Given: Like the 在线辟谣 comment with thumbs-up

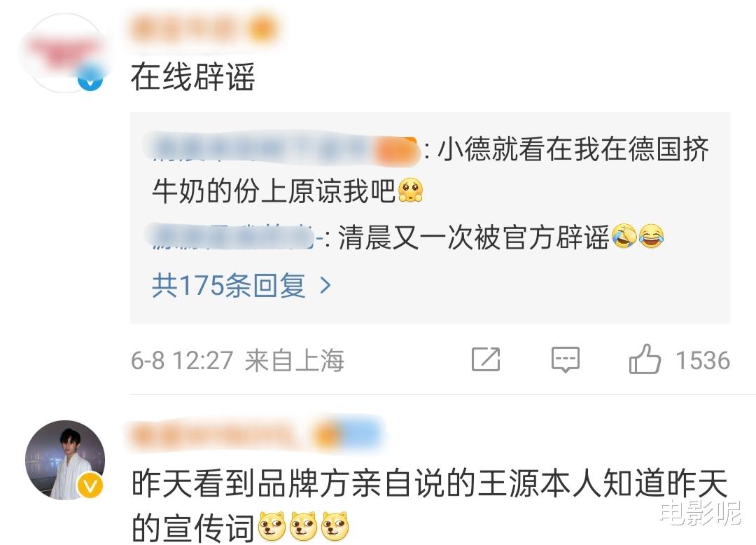Looking at the screenshot, I should point(645,359).
